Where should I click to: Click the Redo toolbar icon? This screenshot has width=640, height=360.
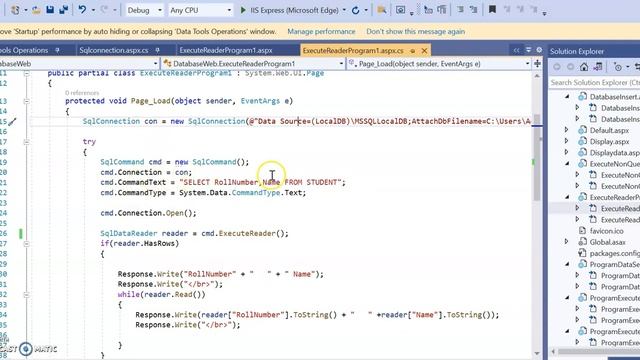104,10
